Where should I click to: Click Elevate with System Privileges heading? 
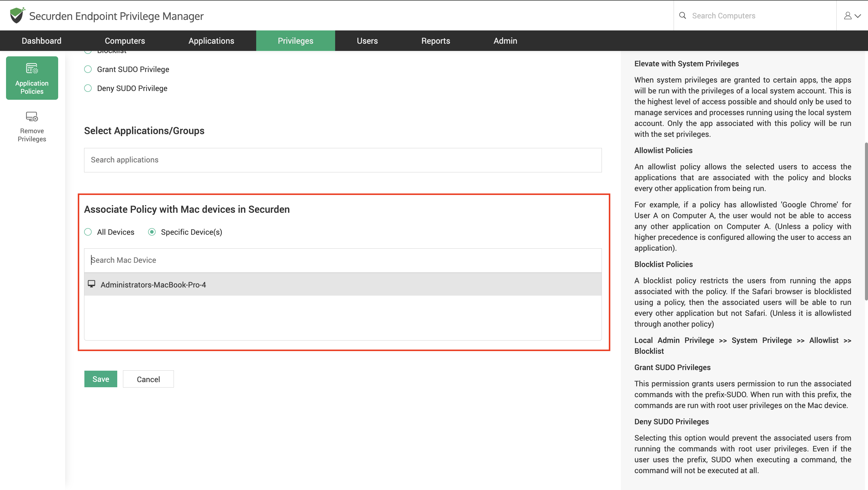point(686,64)
